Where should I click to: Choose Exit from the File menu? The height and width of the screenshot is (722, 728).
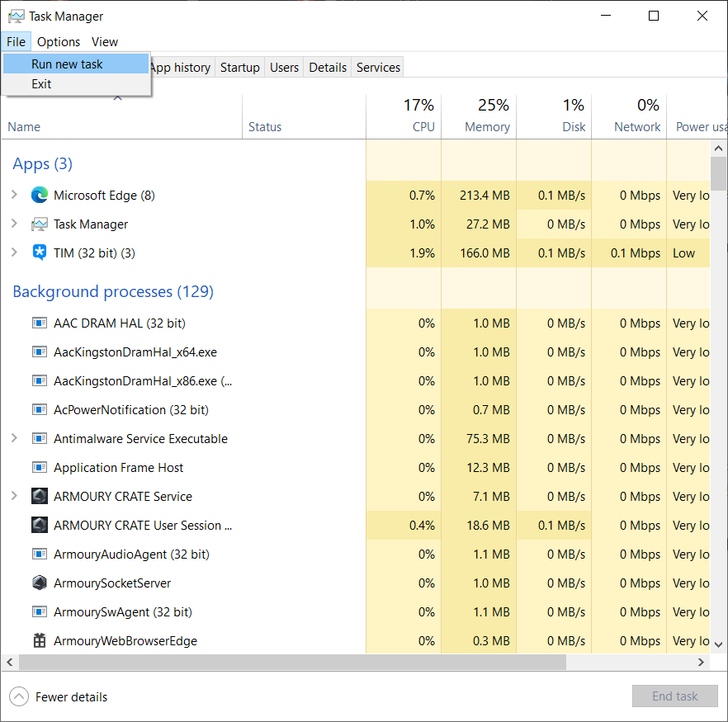76,84
